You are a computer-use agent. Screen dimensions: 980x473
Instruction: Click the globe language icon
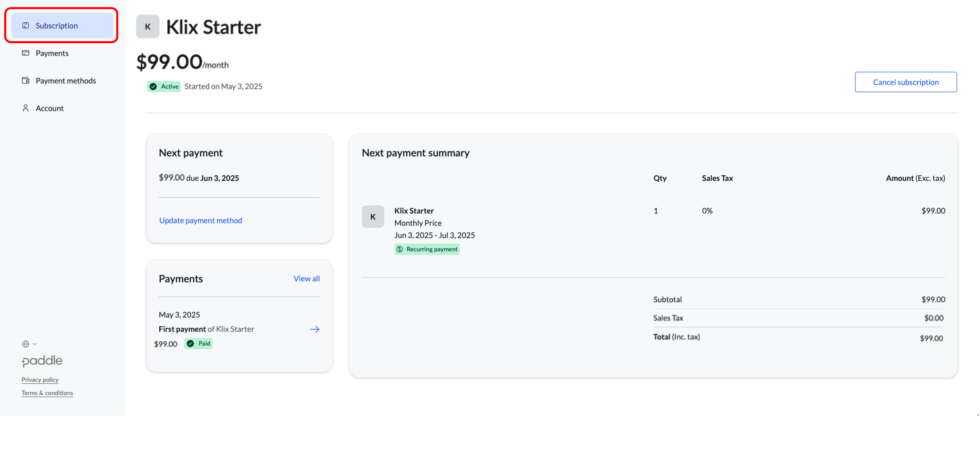click(25, 344)
